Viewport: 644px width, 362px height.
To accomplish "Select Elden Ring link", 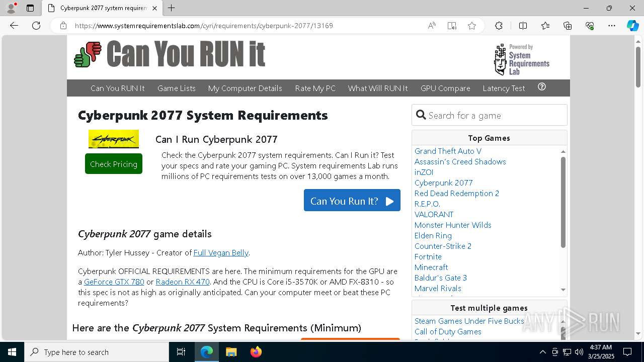I will (433, 235).
